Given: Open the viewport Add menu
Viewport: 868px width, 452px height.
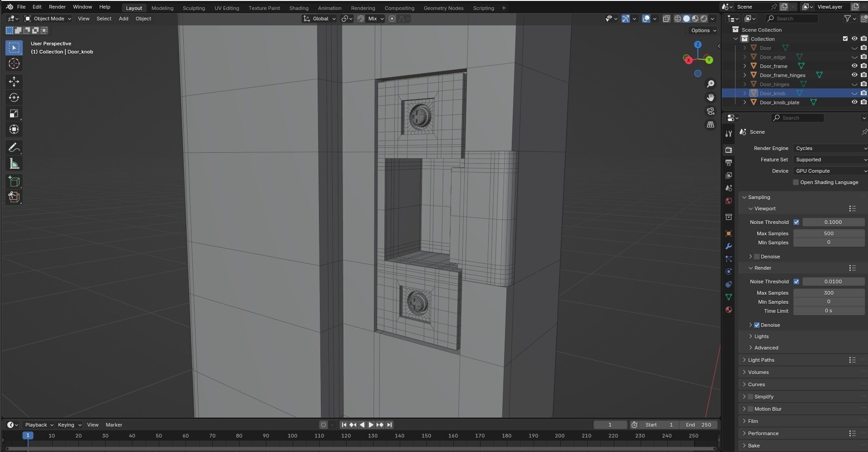Looking at the screenshot, I should click(x=123, y=19).
